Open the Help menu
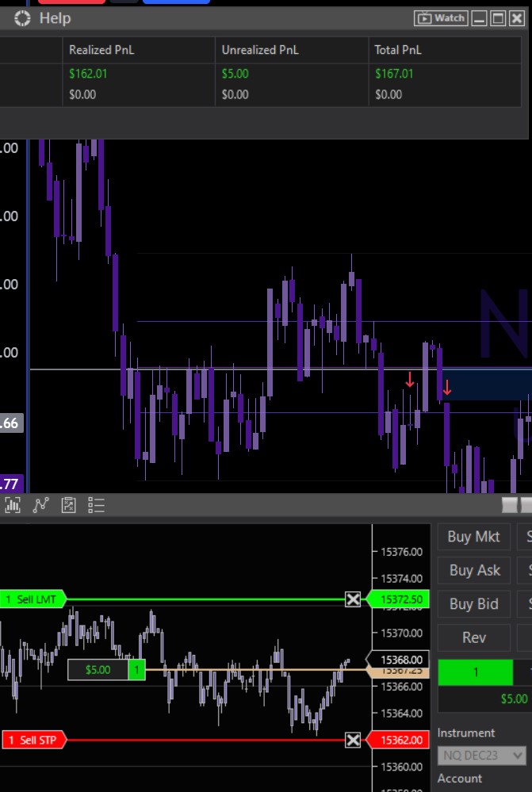The height and width of the screenshot is (792, 532). [55, 19]
